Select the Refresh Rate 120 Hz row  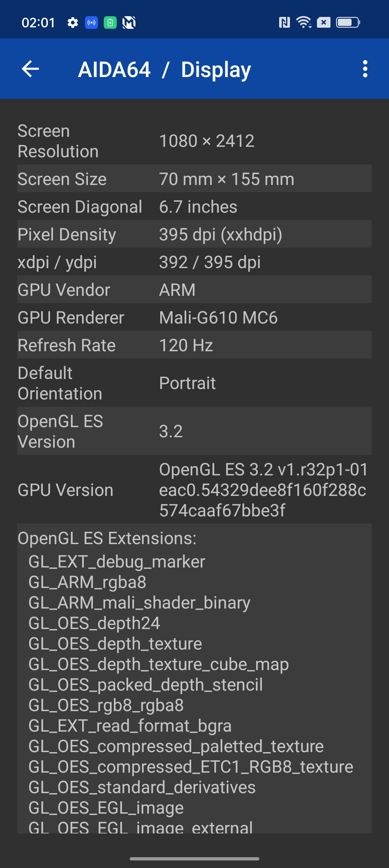tap(194, 345)
